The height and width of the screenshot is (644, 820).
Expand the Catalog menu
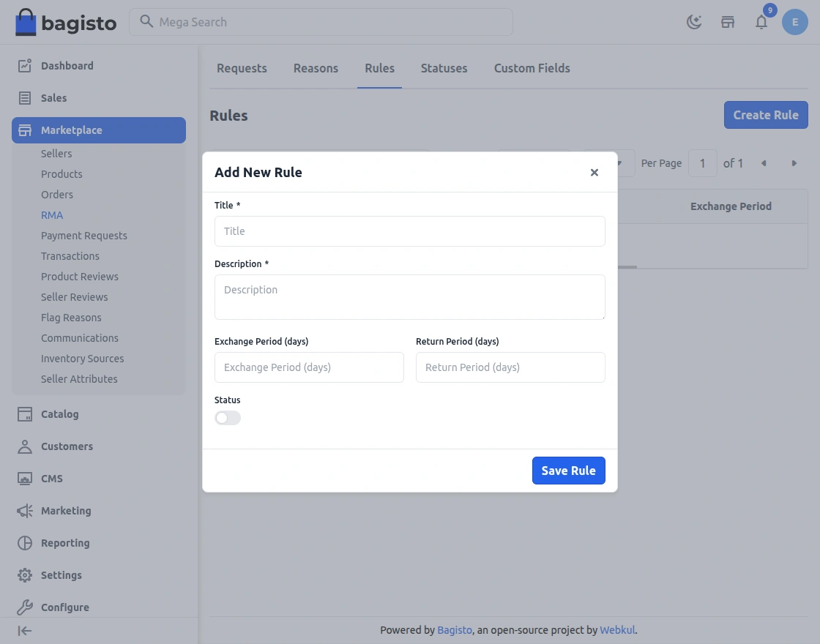point(59,414)
